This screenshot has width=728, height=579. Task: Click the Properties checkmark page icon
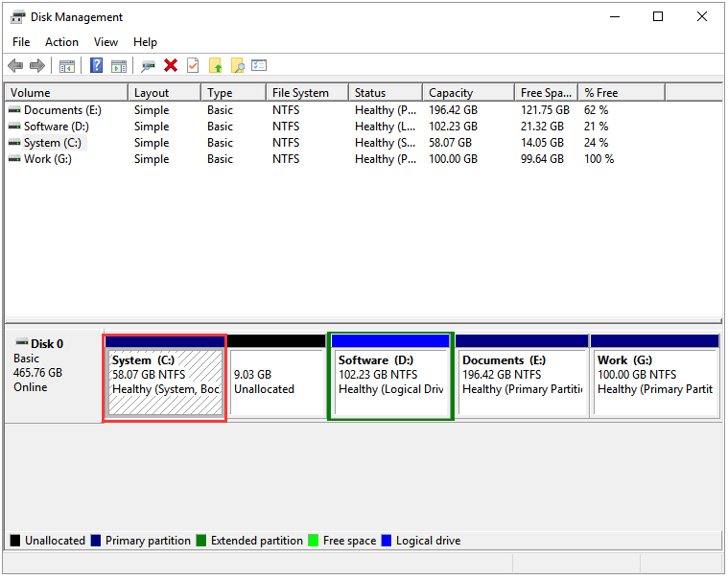pyautogui.click(x=193, y=65)
